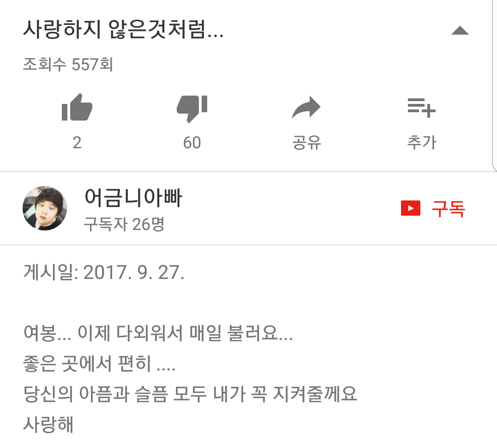Click the dislike count number 60
The image size is (497, 448).
192,143
